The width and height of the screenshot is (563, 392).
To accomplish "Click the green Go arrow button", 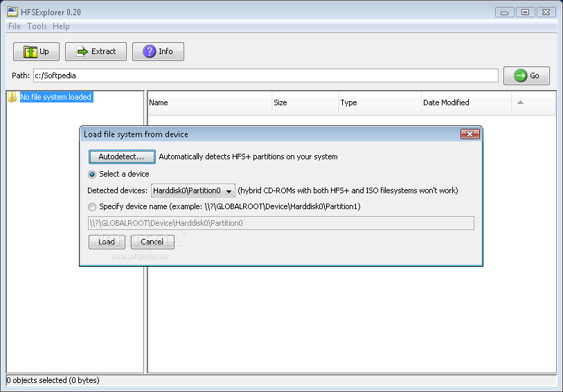I will [x=526, y=75].
